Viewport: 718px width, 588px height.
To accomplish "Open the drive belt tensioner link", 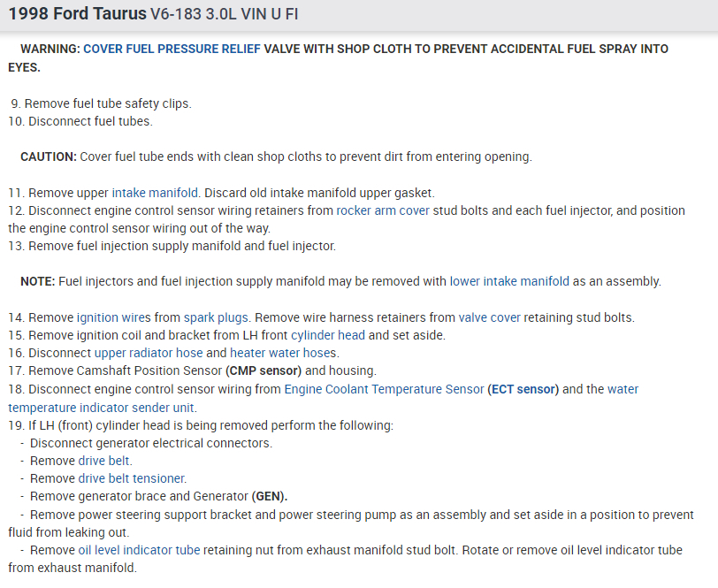I will (132, 478).
